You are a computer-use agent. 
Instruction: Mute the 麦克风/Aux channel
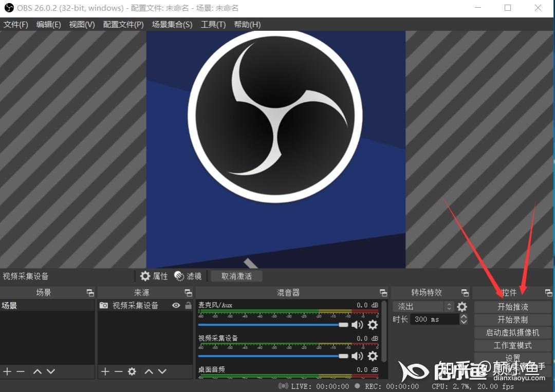[357, 325]
